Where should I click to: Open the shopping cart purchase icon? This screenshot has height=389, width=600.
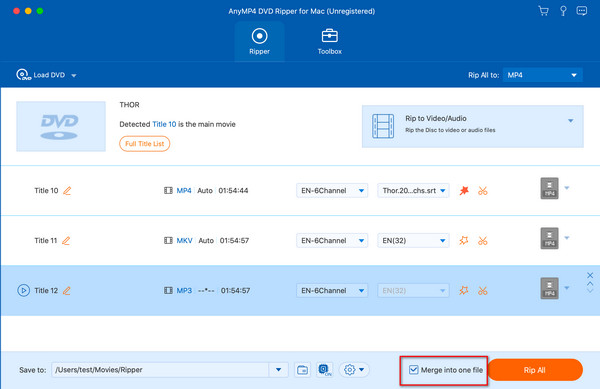point(543,11)
